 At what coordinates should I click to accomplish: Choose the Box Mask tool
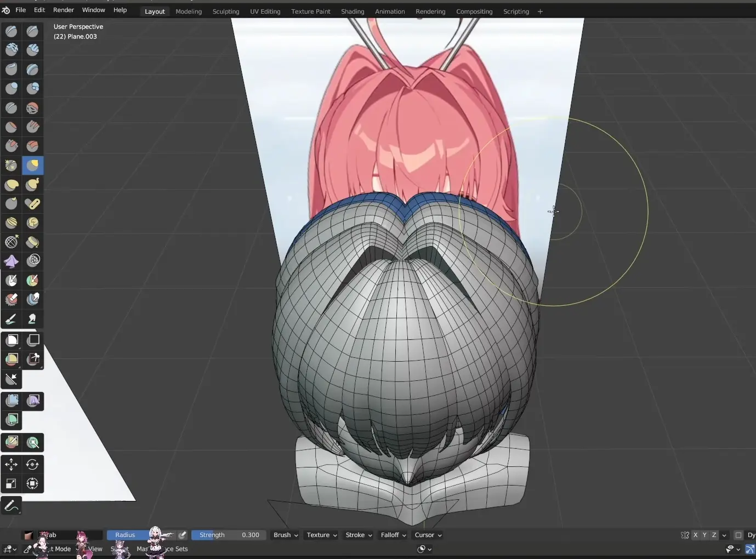(x=12, y=340)
